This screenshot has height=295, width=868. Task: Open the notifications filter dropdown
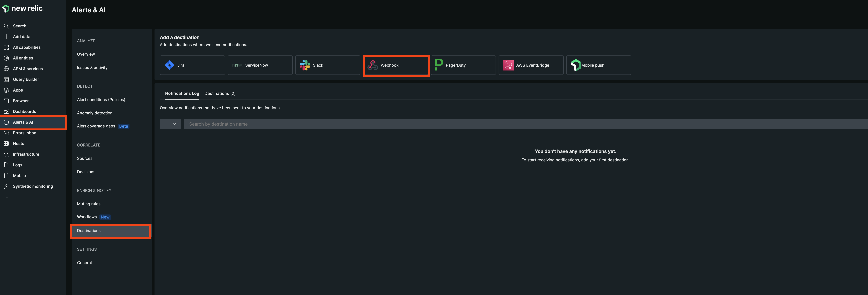(x=170, y=124)
